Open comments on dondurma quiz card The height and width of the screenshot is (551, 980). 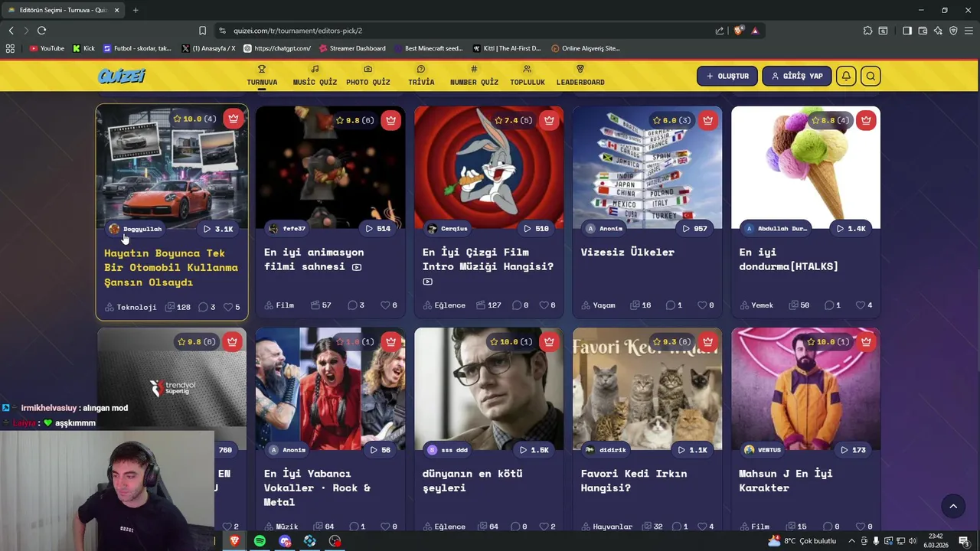(x=829, y=305)
